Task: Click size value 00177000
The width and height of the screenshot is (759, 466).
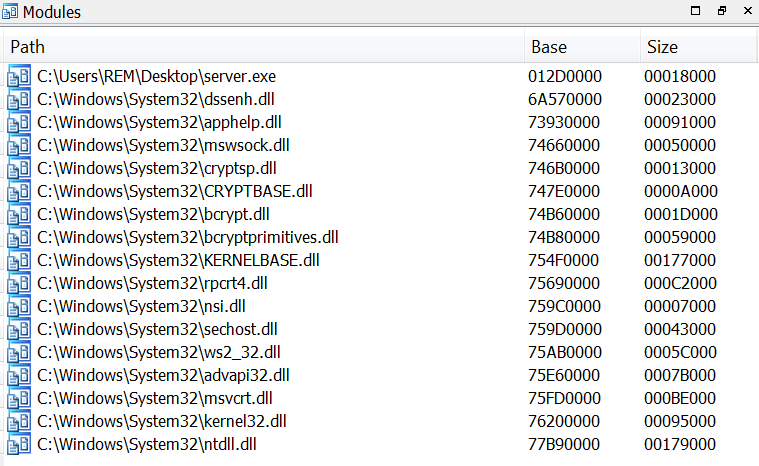Action: point(680,260)
